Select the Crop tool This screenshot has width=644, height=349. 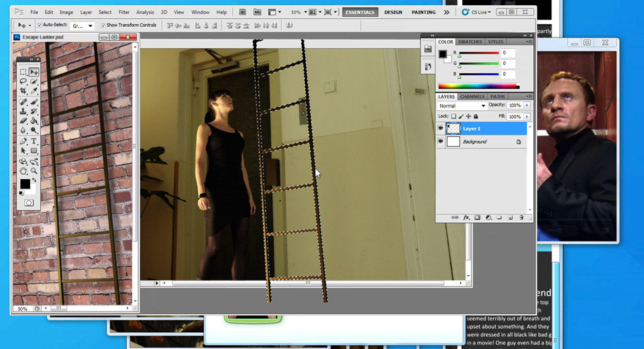click(x=23, y=91)
